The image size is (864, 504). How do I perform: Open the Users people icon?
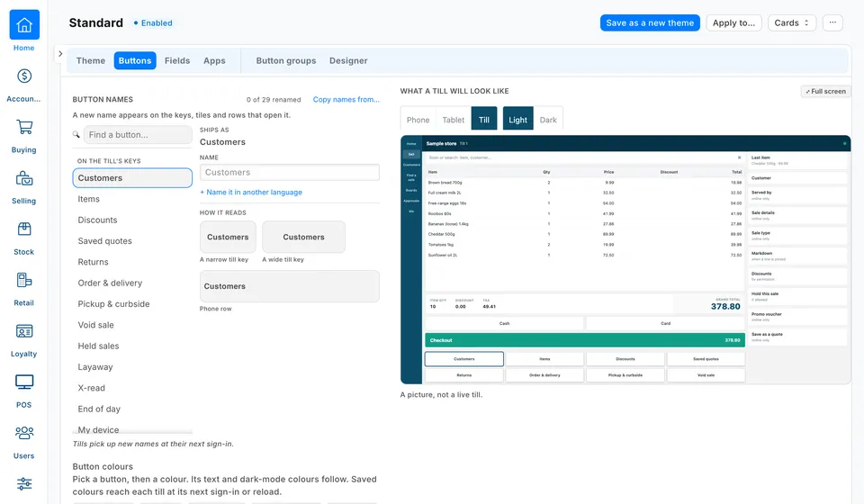pyautogui.click(x=24, y=433)
